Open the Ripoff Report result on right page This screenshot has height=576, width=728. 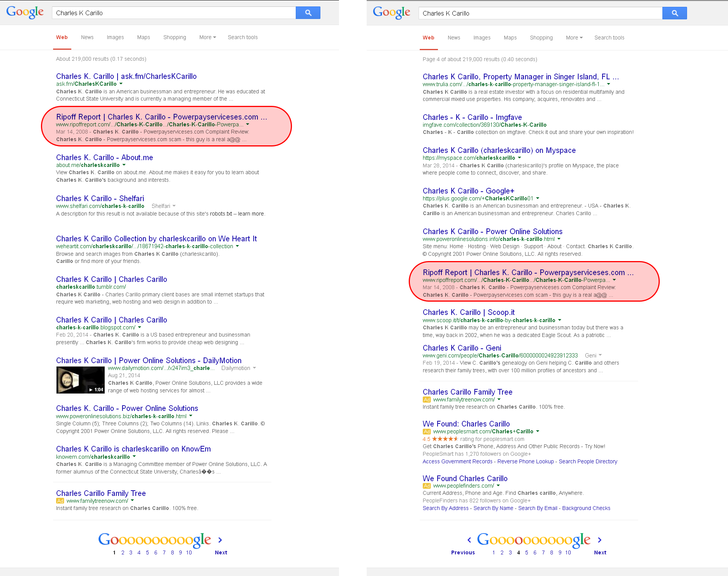[528, 272]
